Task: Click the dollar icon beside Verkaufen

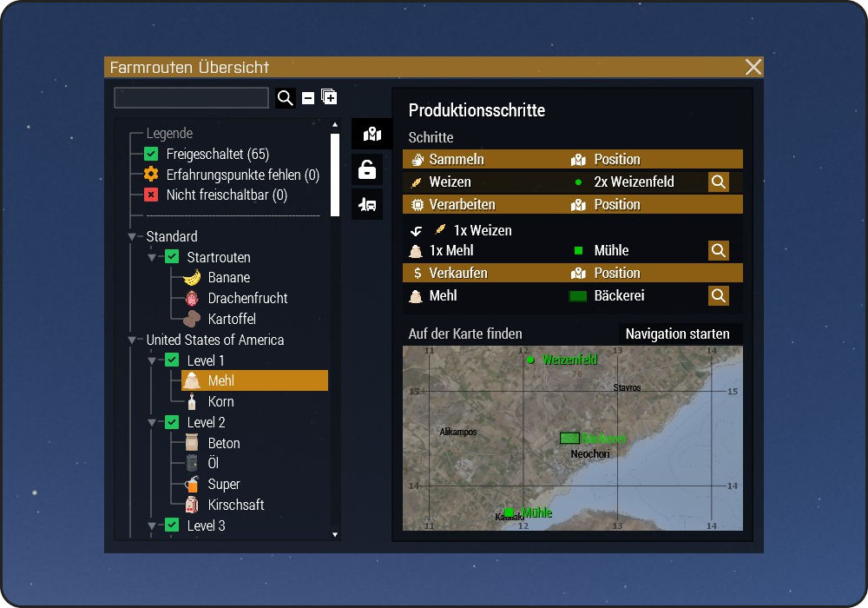Action: point(418,273)
